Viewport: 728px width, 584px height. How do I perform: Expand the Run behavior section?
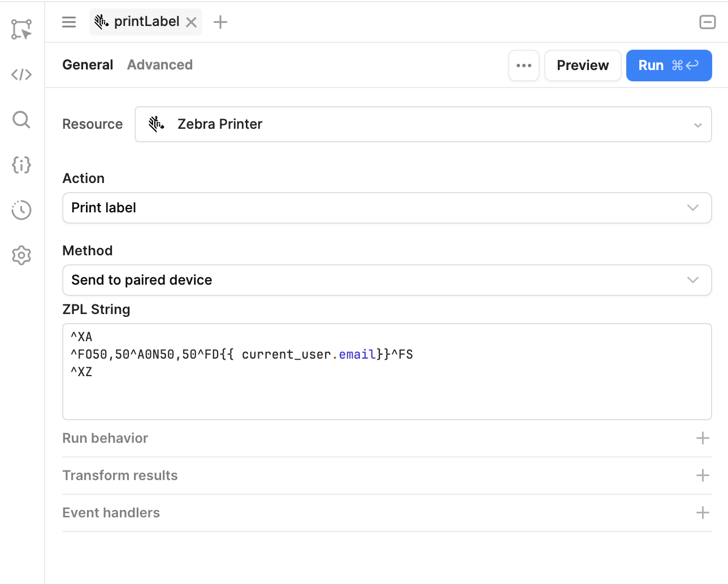click(x=387, y=438)
